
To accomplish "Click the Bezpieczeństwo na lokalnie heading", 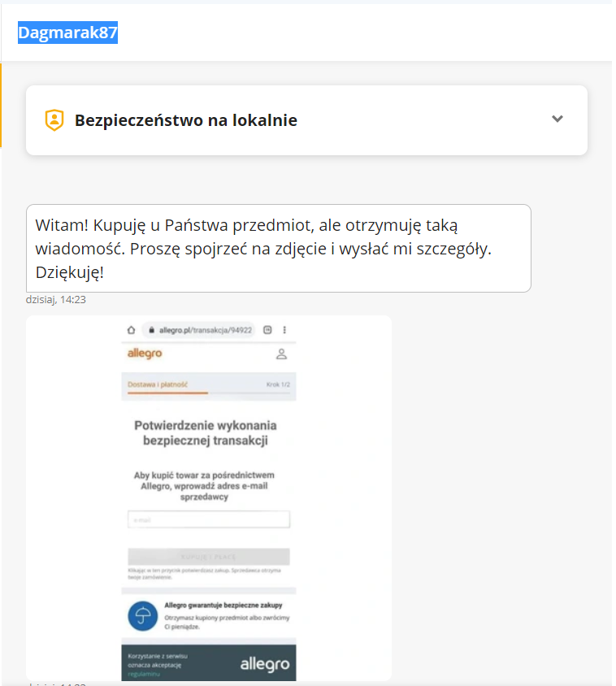I will (x=186, y=120).
